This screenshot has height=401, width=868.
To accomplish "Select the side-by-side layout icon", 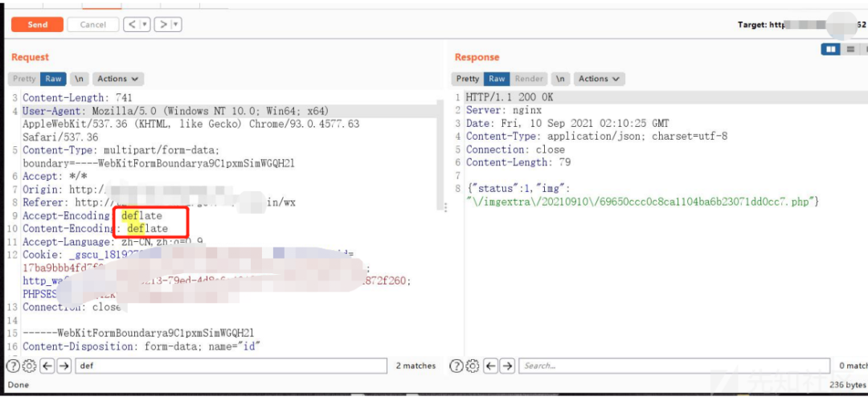I will [x=830, y=50].
